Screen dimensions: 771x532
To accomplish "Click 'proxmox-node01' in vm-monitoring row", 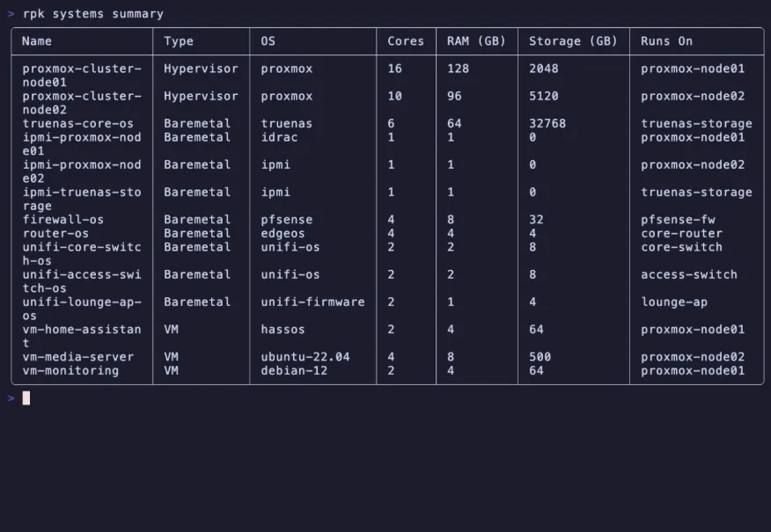I will tap(693, 371).
